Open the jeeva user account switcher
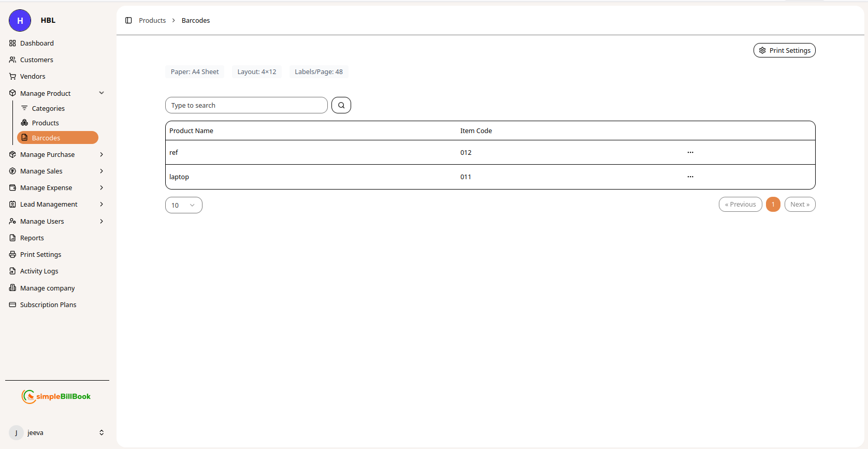The height and width of the screenshot is (449, 868). click(x=57, y=432)
